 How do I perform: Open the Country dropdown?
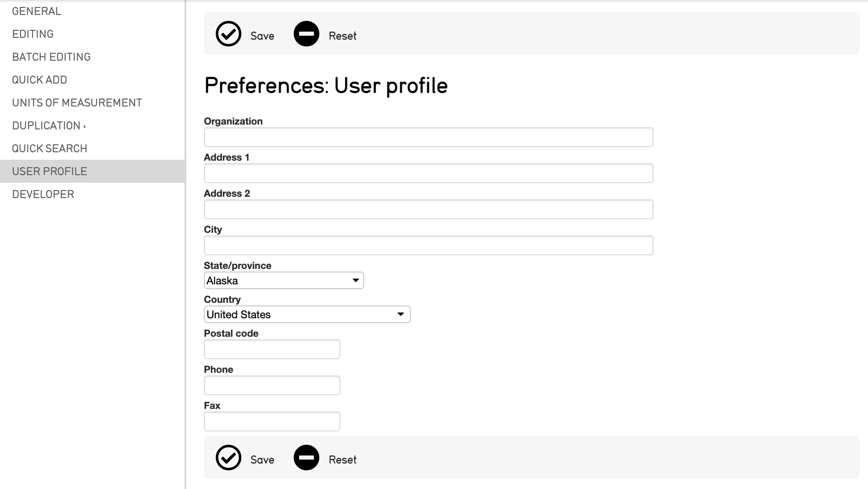coord(307,314)
